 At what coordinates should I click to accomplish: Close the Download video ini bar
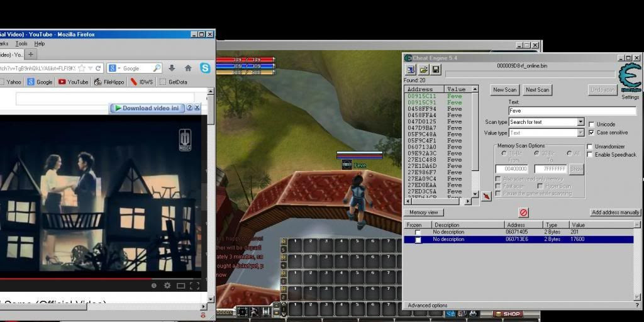(197, 108)
